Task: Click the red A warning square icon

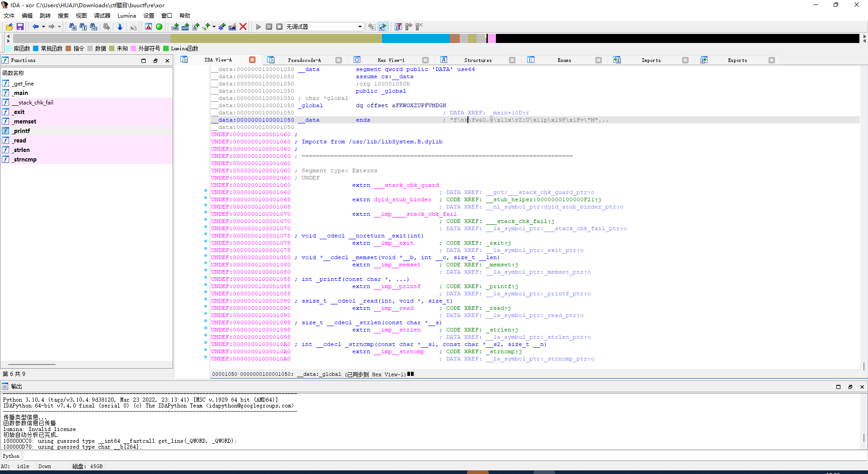Action: click(x=148, y=27)
